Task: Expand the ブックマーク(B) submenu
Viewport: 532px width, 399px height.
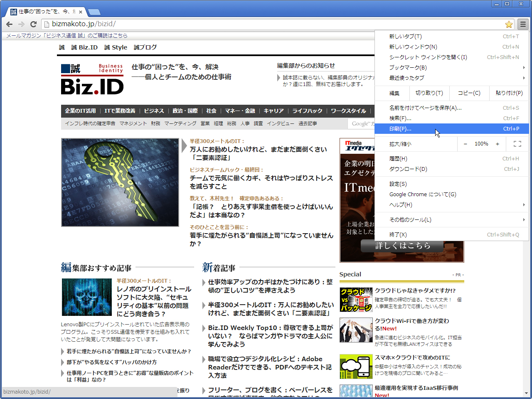Action: tap(452, 68)
